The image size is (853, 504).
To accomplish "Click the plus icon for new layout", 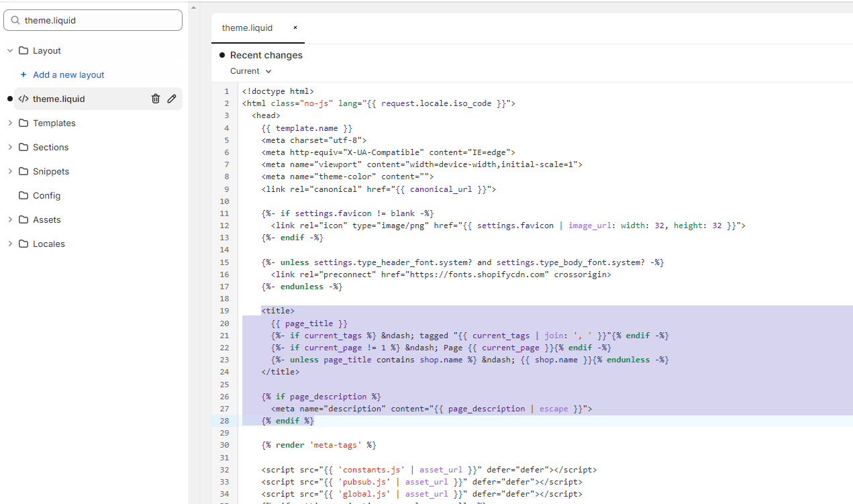I will coord(23,74).
